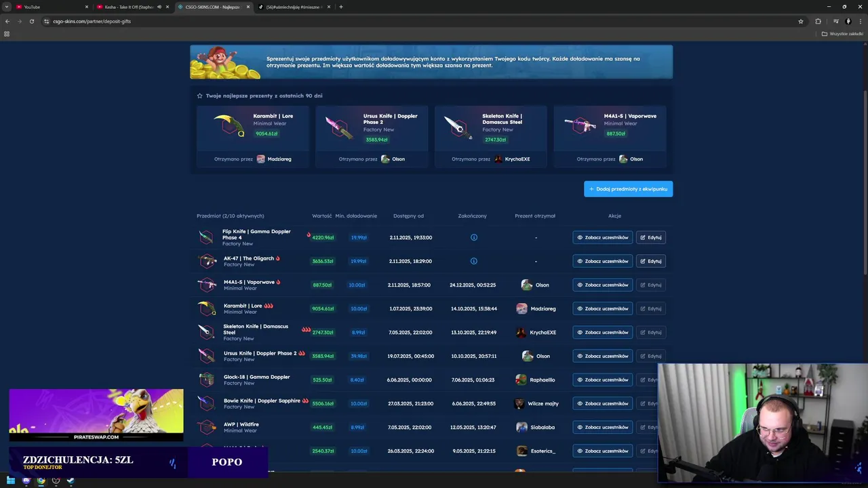The width and height of the screenshot is (868, 488).
Task: Go back to the previous page
Action: click(7, 21)
